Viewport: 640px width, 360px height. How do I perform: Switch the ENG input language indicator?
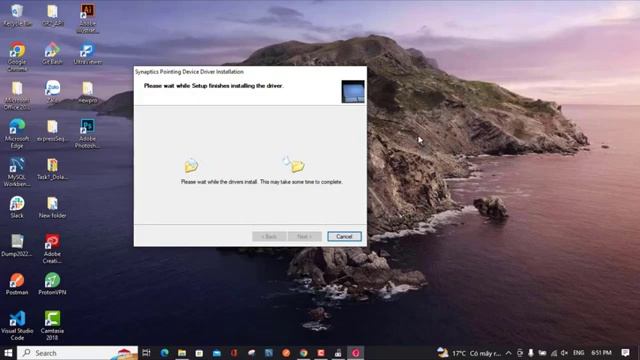point(578,353)
